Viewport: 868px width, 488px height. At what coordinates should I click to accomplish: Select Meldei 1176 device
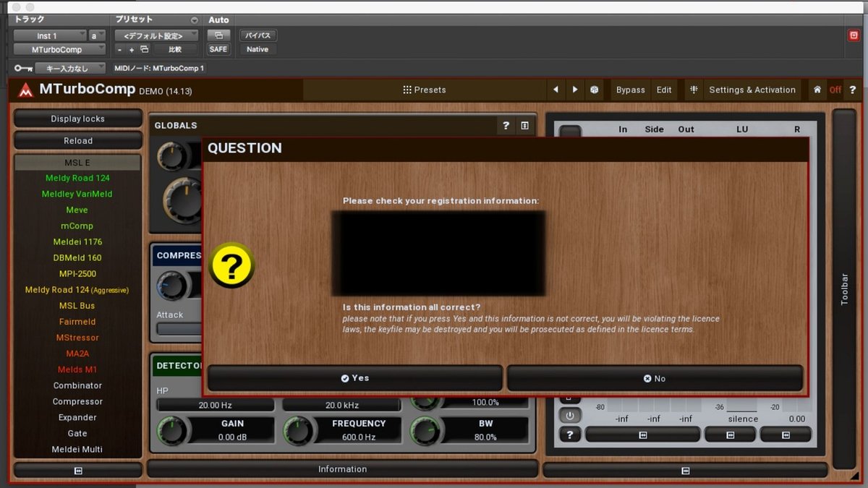point(77,241)
